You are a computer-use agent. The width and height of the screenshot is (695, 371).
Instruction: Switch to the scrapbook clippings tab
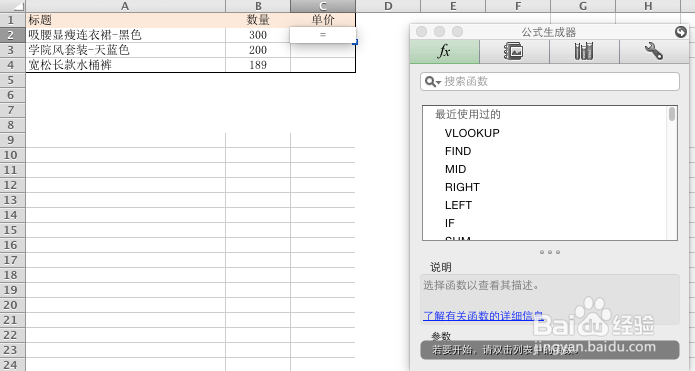[514, 51]
